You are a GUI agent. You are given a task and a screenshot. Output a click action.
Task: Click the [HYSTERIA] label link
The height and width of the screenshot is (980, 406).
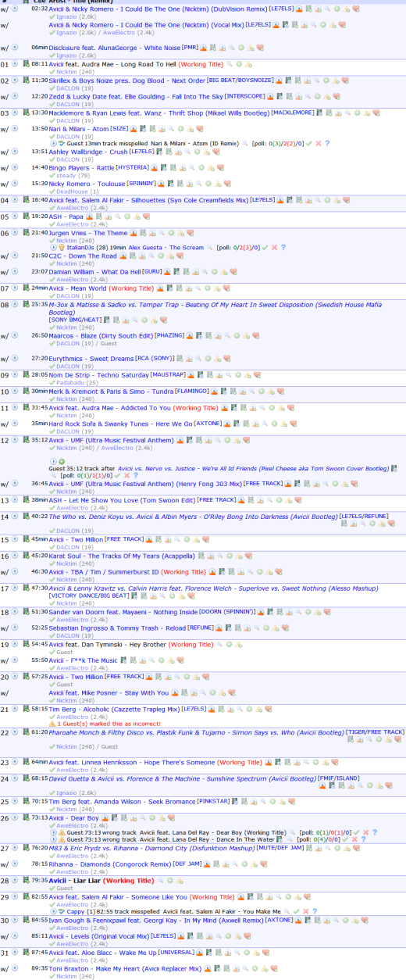pos(133,167)
